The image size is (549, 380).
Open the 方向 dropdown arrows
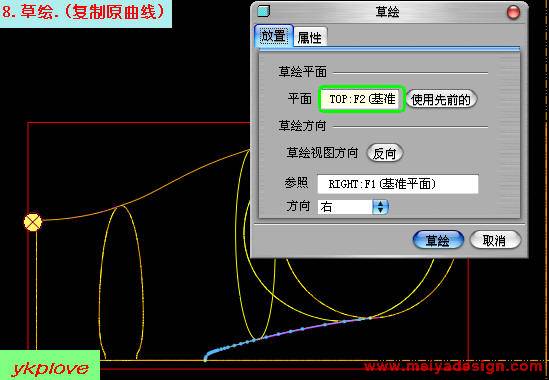381,207
